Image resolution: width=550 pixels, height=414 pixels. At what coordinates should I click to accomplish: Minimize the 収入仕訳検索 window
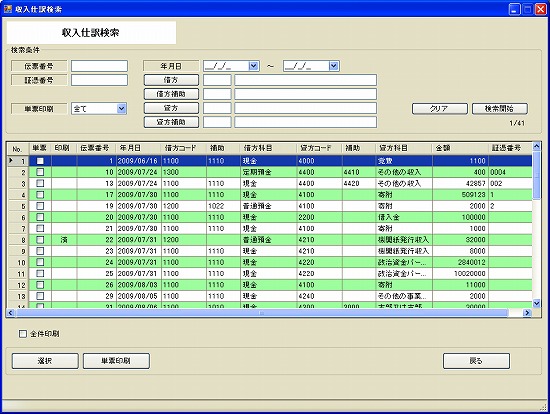[x=514, y=9]
